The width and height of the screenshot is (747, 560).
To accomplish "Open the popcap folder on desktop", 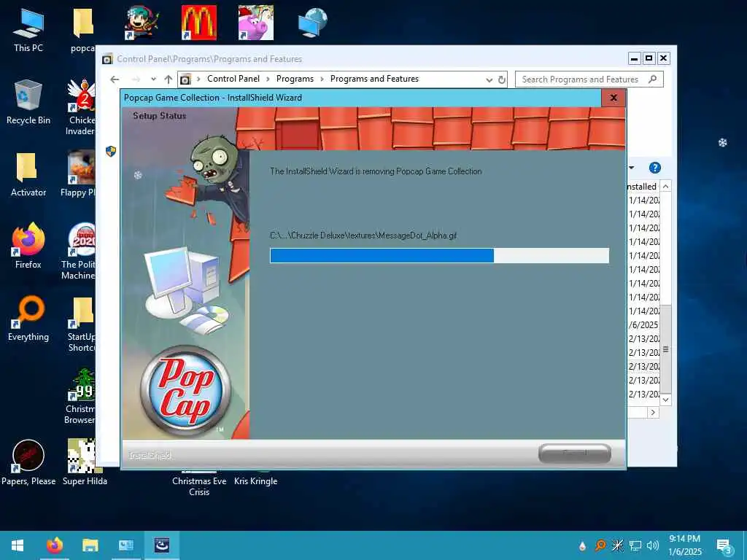I will click(82, 31).
